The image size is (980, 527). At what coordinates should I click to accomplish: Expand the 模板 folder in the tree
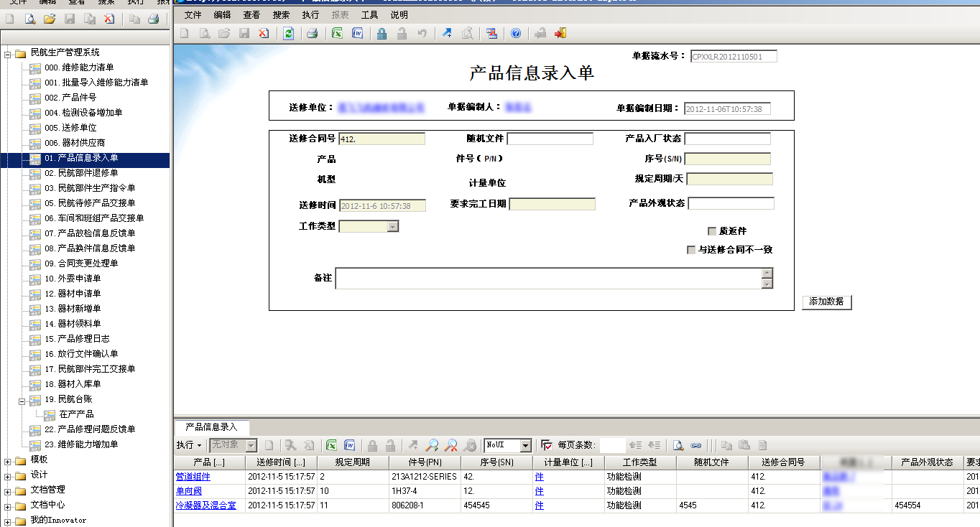point(8,460)
